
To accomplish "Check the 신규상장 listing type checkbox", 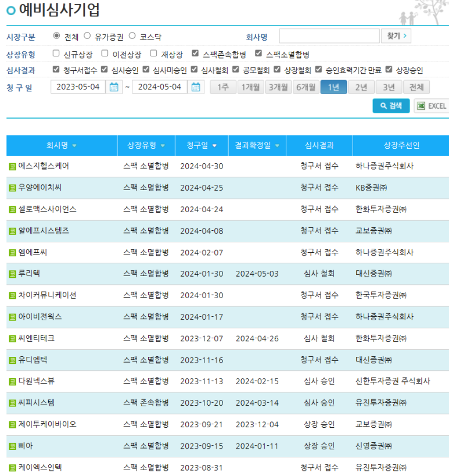I will coord(56,53).
